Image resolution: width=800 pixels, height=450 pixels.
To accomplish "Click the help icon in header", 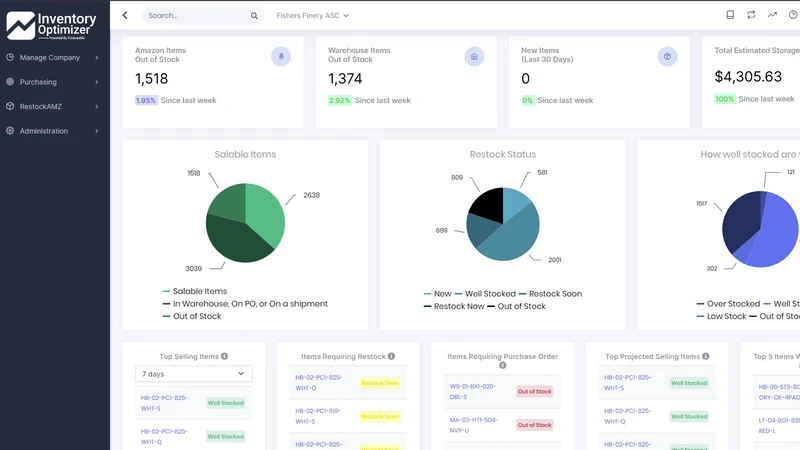I will 793,15.
